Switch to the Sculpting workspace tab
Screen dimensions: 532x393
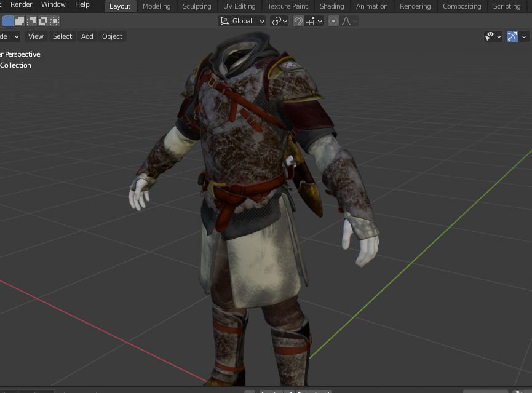pos(197,6)
